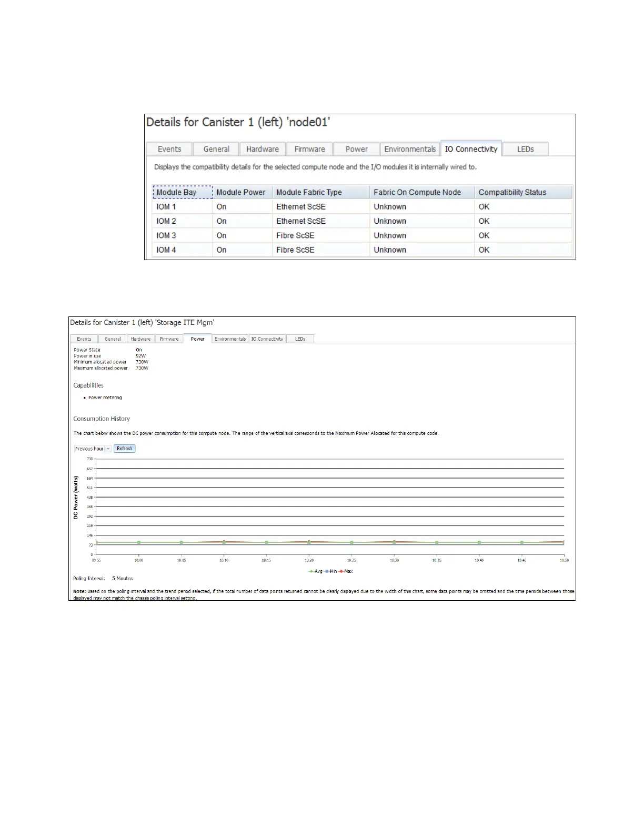Click OK status in IOM 4 row

(484, 250)
